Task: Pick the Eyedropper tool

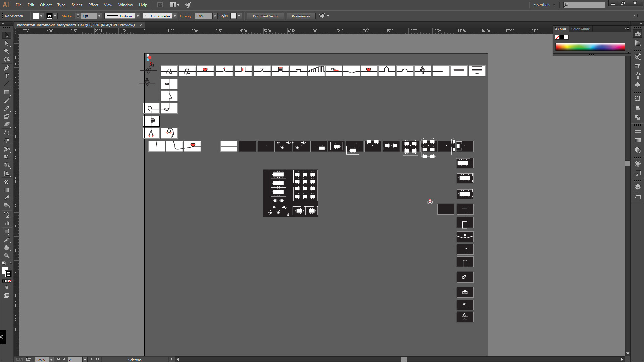Action: click(x=6, y=198)
